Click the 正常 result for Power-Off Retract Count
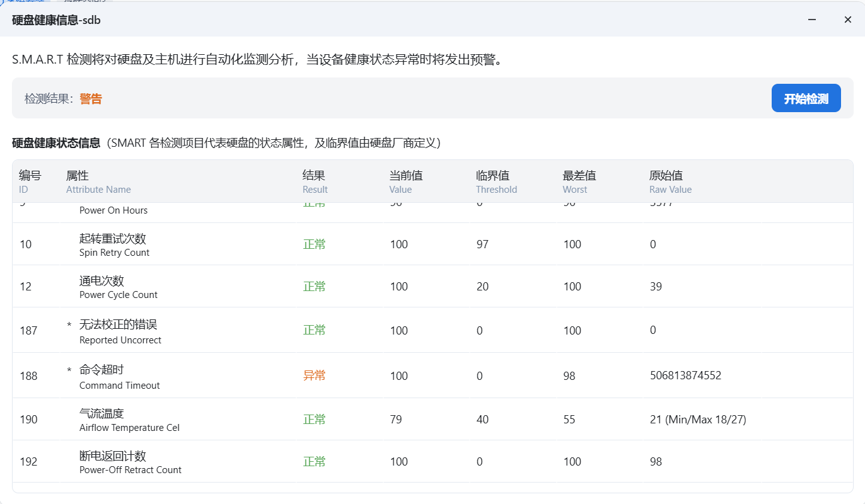This screenshot has height=504, width=865. [315, 462]
